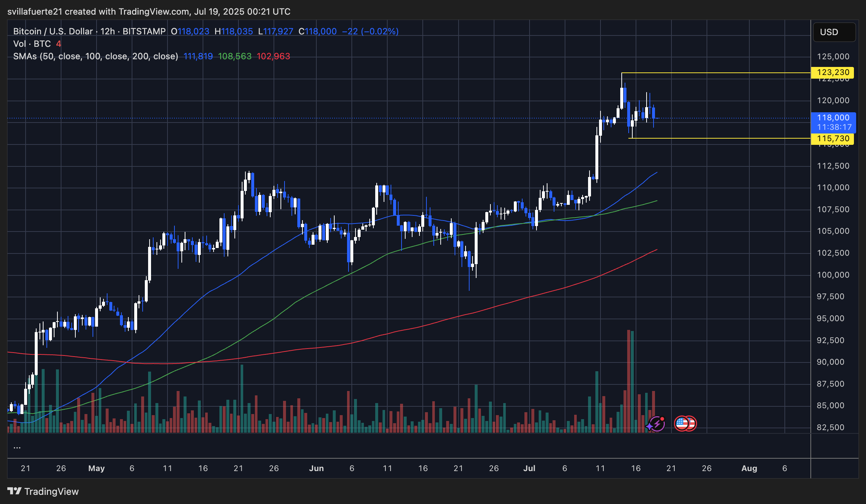
Task: Click the 90,000 price axis label
Action: coord(831,362)
